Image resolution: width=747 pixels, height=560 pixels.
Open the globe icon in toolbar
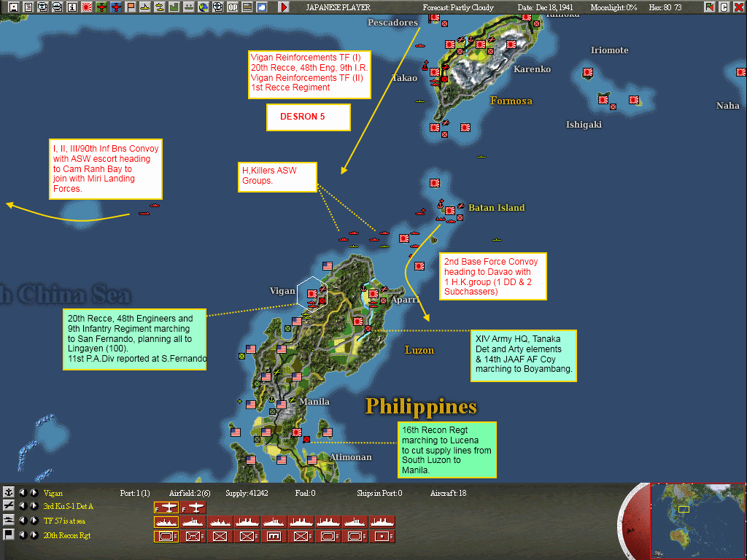(204, 7)
